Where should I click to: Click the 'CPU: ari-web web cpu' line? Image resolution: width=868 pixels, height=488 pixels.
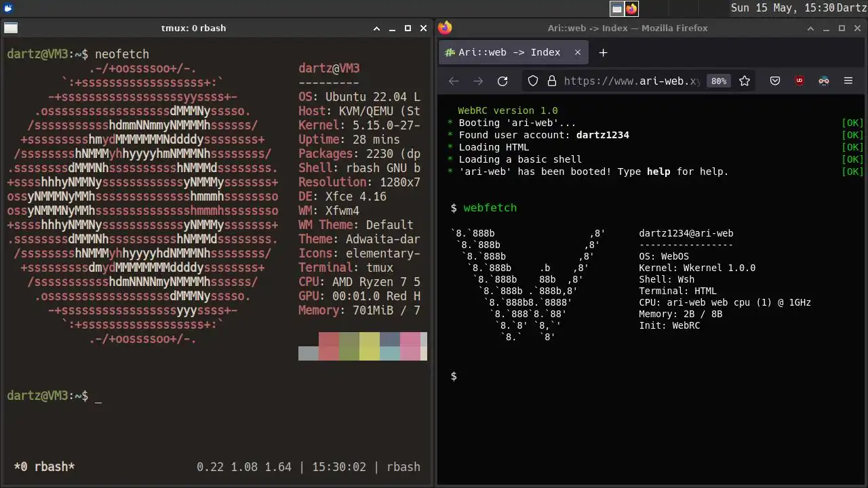click(725, 302)
